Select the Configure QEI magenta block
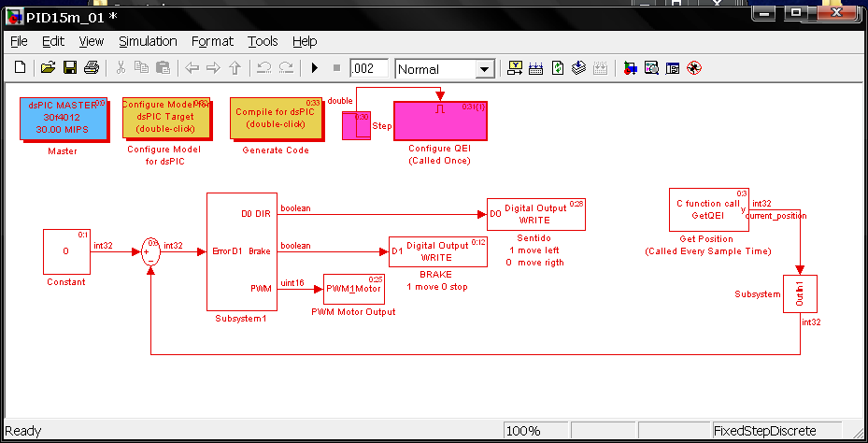 point(440,121)
